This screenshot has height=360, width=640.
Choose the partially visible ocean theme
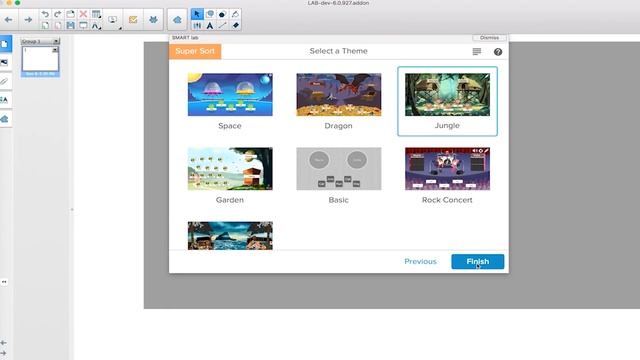[x=230, y=236]
